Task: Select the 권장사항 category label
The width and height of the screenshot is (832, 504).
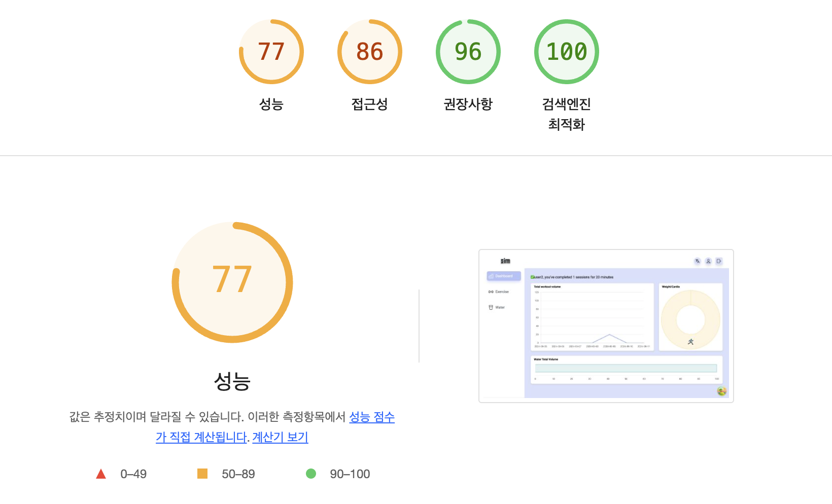Action: tap(468, 104)
